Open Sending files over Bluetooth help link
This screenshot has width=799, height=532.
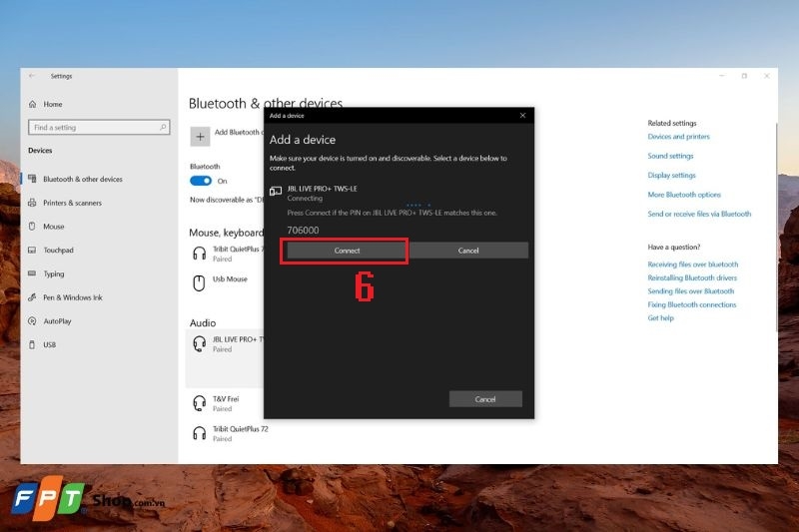tap(690, 291)
